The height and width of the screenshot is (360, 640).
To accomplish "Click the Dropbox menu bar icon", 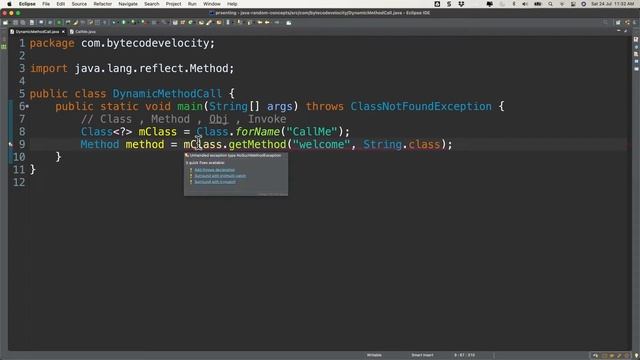I will pos(461,4).
